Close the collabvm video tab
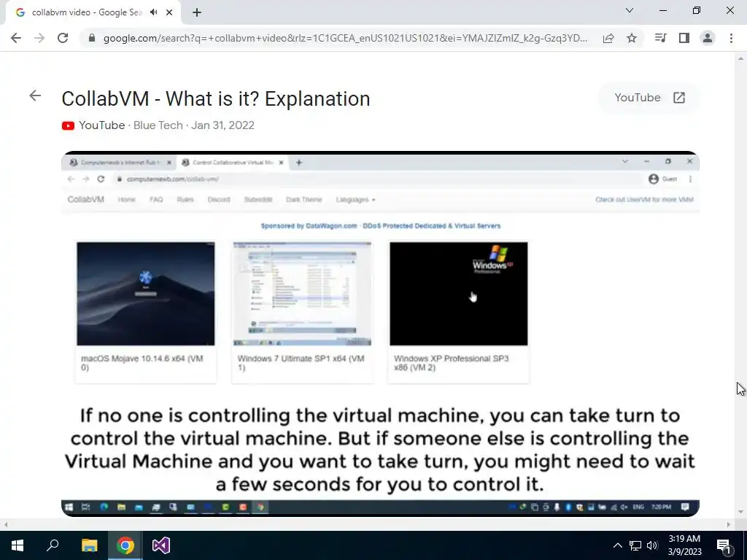The image size is (747, 560). point(169,12)
